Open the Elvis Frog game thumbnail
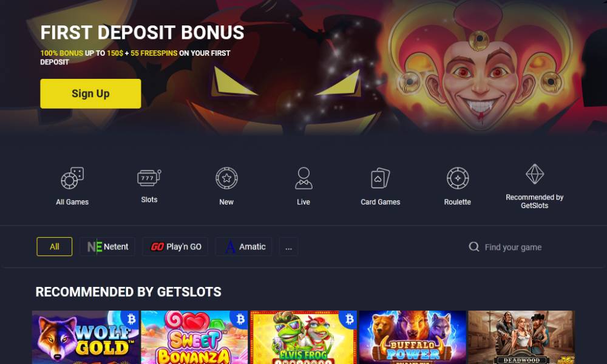Viewport: 607px width, 364px height. click(x=303, y=337)
